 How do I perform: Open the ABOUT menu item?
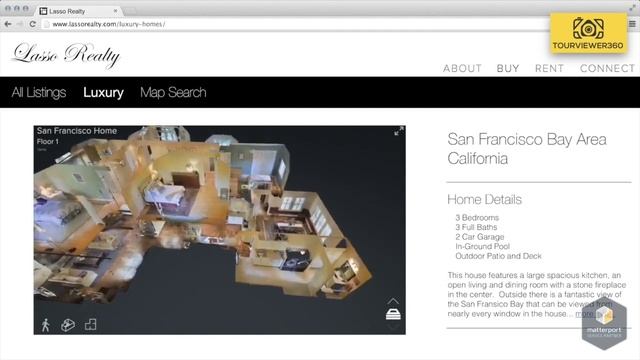pos(462,68)
